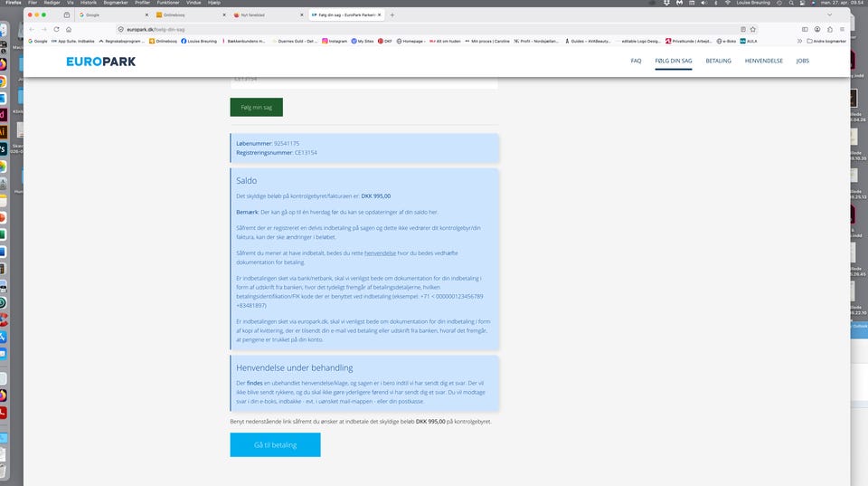Close the Google tab
868x486 pixels.
(146, 15)
